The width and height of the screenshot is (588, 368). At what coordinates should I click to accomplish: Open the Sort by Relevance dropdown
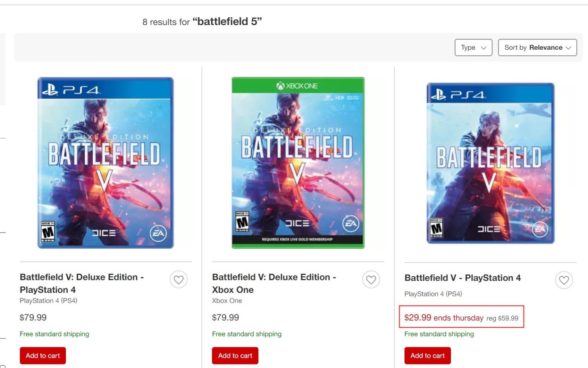point(537,47)
